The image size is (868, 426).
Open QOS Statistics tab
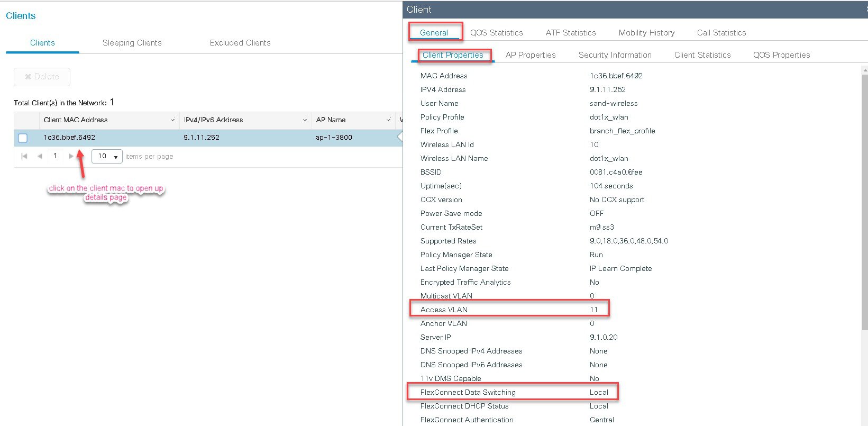pyautogui.click(x=497, y=33)
